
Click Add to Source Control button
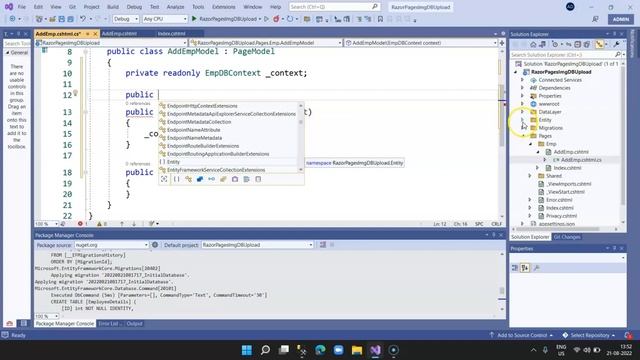[x=521, y=335]
